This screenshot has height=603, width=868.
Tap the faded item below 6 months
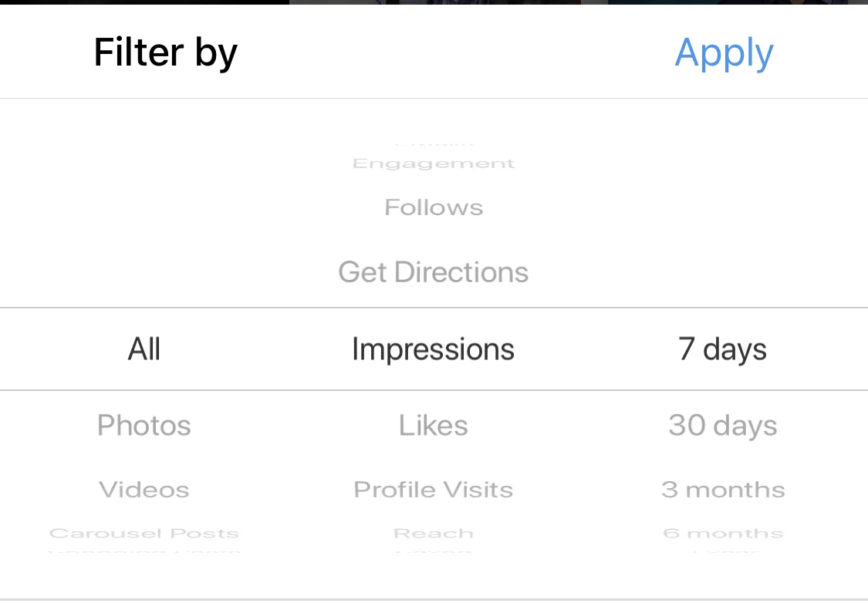click(x=722, y=551)
